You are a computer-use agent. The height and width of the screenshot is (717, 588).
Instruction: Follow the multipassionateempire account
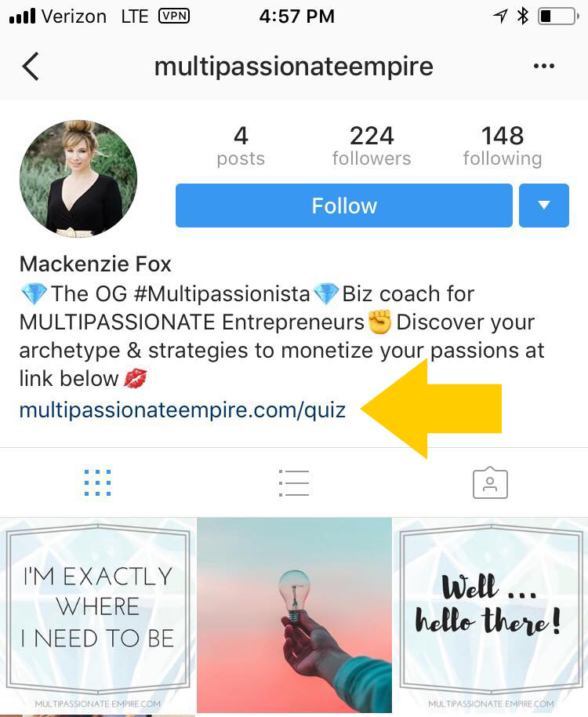344,206
